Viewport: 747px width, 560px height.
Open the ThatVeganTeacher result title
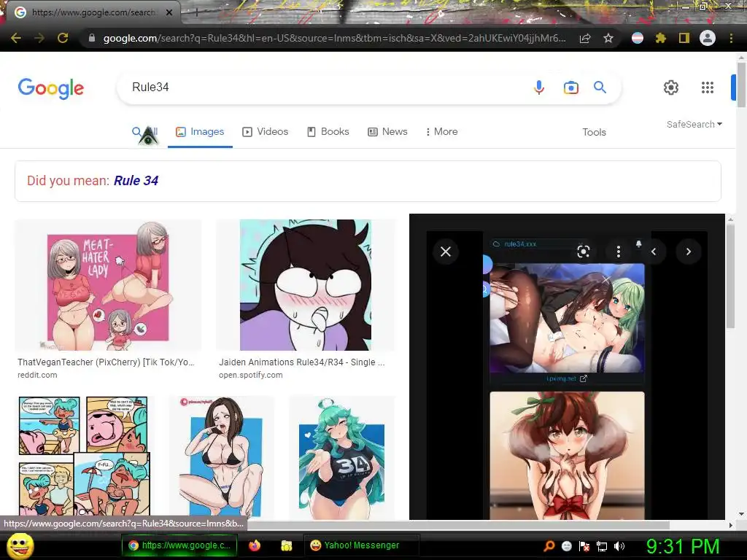point(106,362)
